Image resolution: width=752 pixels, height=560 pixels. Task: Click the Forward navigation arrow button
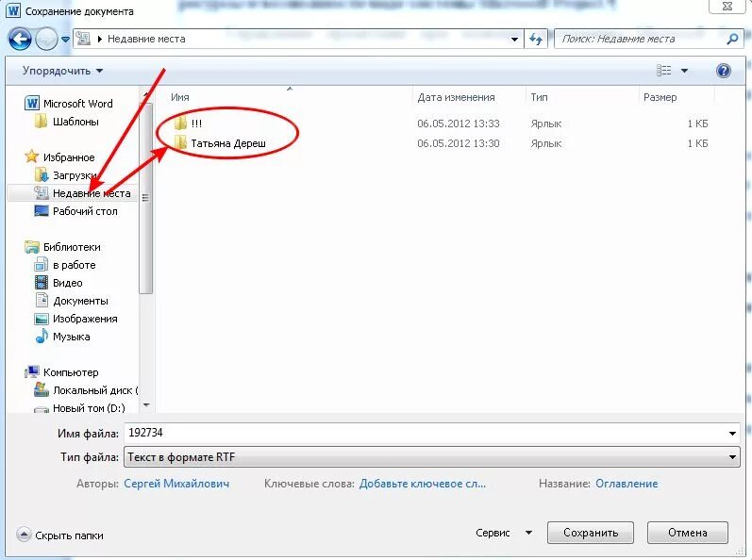pyautogui.click(x=46, y=40)
